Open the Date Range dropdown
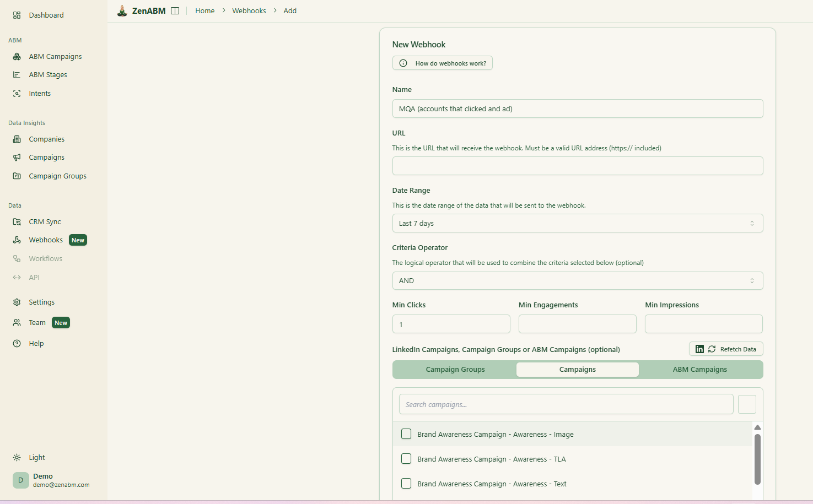Viewport: 813px width, 504px height. coord(577,223)
